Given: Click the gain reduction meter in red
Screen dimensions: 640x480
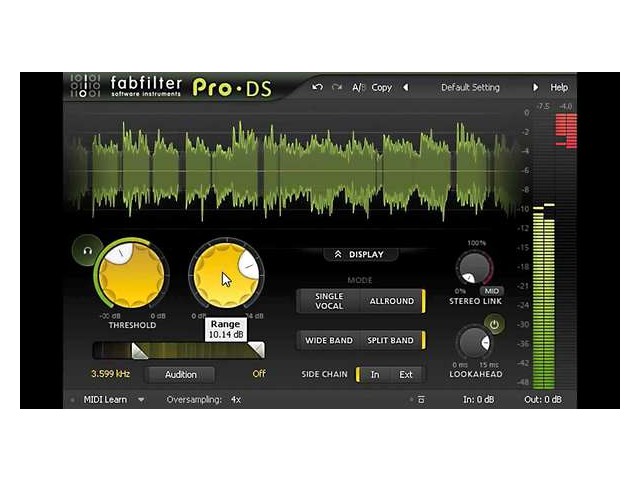Looking at the screenshot, I should tap(567, 131).
